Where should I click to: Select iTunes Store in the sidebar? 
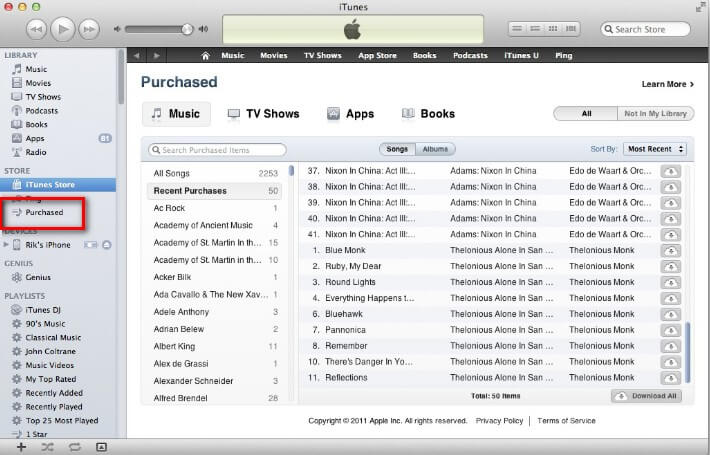coord(58,185)
